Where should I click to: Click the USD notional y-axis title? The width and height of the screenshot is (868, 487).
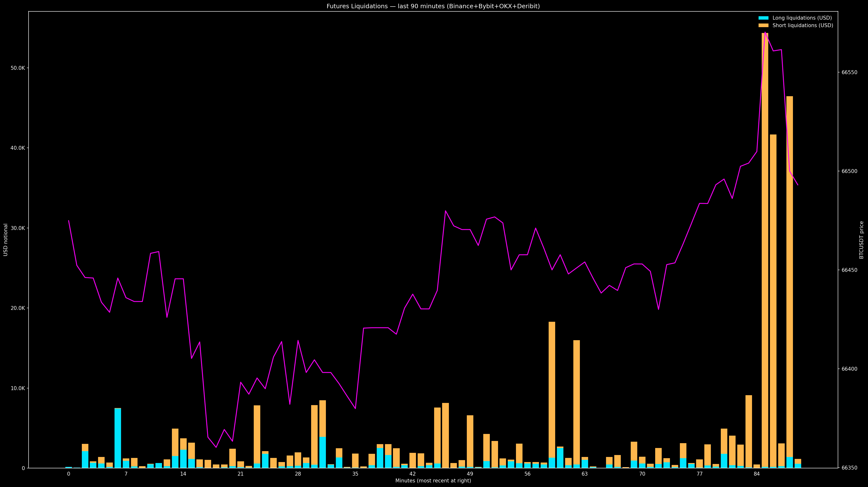coord(6,240)
